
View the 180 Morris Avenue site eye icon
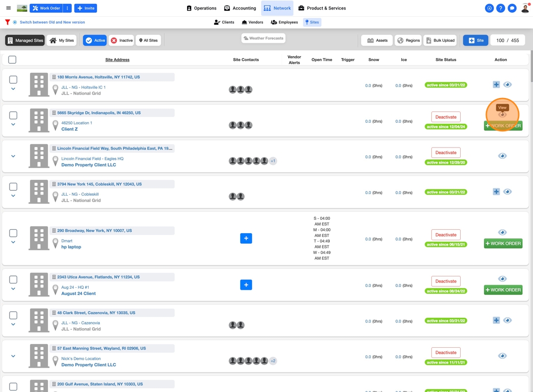click(x=507, y=85)
